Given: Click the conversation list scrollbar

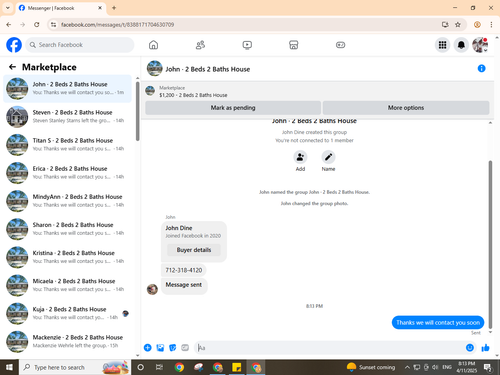Looking at the screenshot, I should coord(137,110).
